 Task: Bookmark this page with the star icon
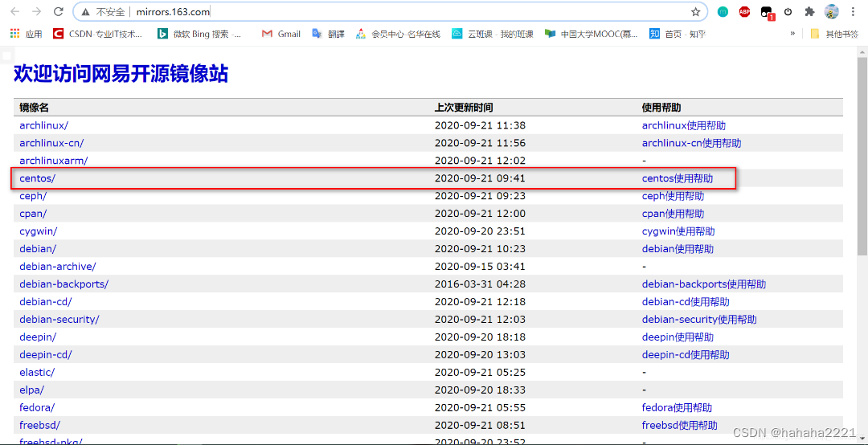coord(695,11)
